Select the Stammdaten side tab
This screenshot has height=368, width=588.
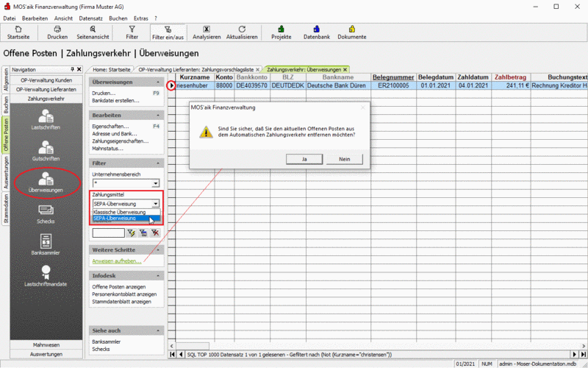6,209
